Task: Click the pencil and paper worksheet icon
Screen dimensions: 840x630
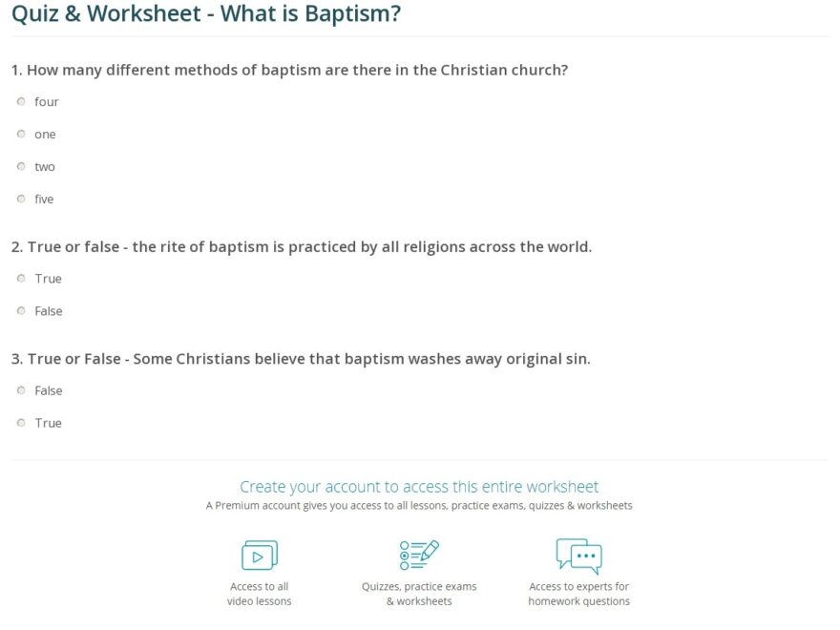Action: [418, 555]
